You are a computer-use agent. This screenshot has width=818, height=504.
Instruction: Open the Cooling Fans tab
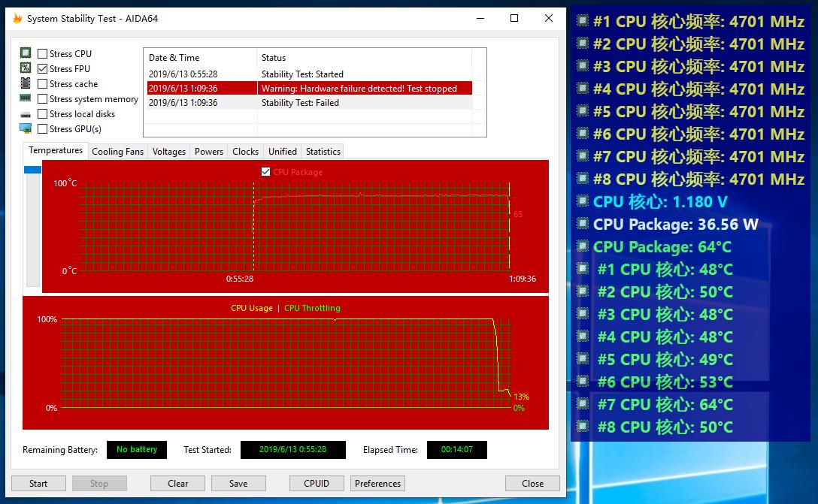click(x=117, y=151)
